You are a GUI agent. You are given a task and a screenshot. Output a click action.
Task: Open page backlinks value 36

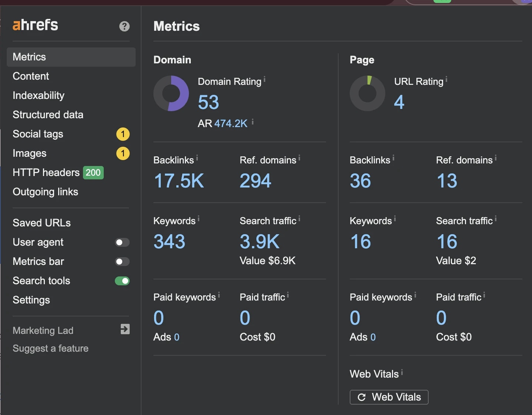[x=360, y=181]
